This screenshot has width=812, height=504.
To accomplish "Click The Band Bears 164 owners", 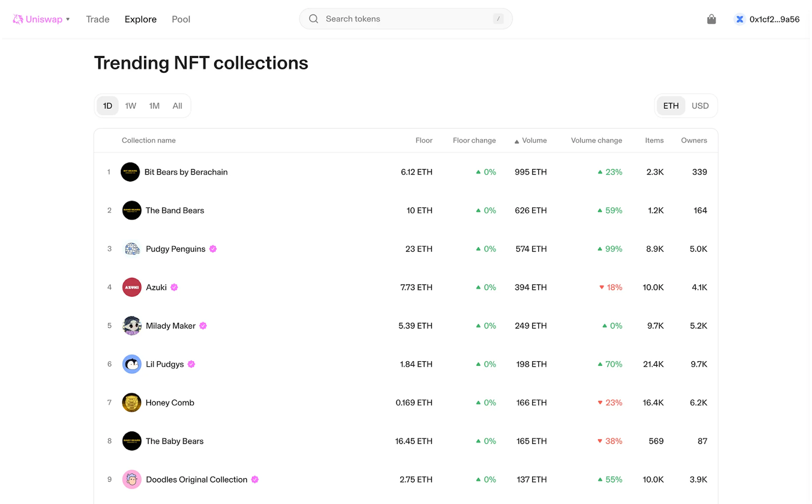I will [x=700, y=210].
